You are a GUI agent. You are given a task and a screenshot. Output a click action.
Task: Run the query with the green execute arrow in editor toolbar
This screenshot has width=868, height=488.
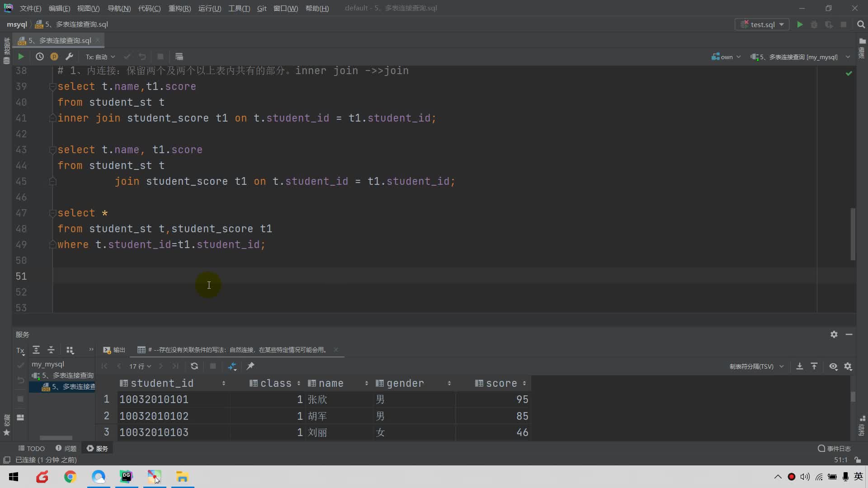click(21, 56)
